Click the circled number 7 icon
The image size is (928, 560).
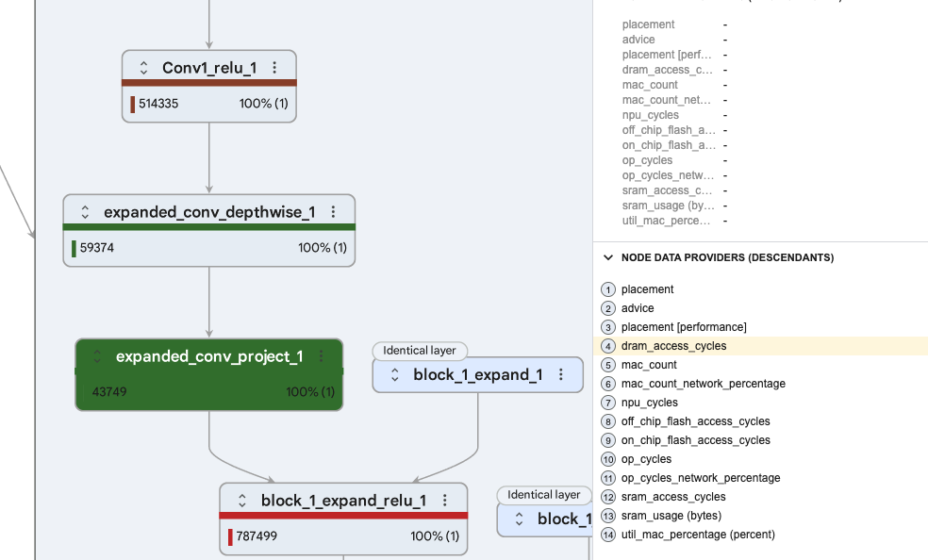[x=607, y=403]
